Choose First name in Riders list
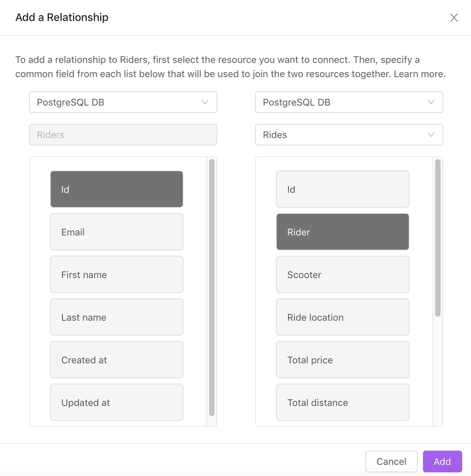471x476 pixels. point(116,274)
